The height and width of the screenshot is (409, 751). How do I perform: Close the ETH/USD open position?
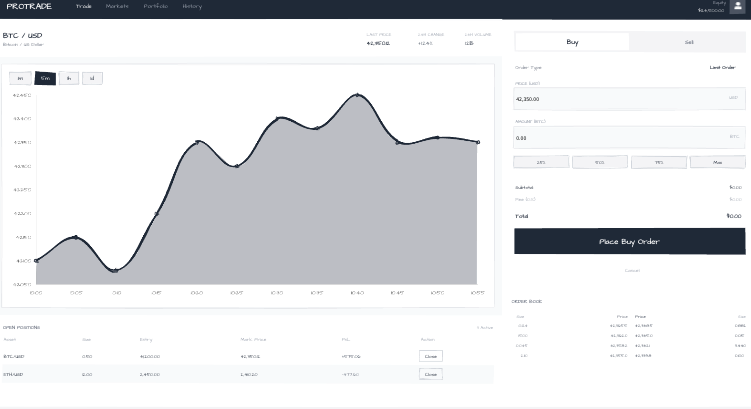431,375
